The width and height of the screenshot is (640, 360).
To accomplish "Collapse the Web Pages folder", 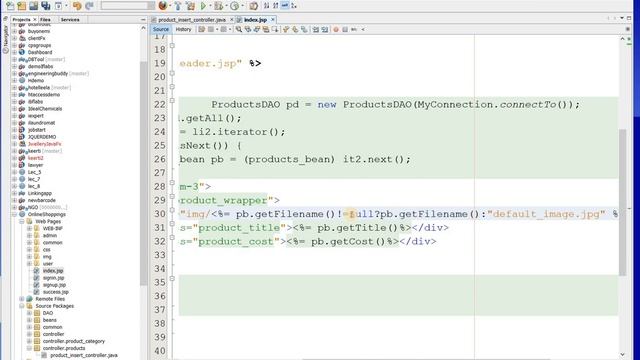I will (x=22, y=221).
